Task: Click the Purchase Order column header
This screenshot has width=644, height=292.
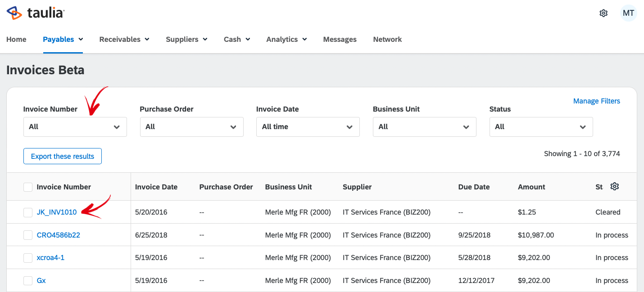Action: click(226, 187)
